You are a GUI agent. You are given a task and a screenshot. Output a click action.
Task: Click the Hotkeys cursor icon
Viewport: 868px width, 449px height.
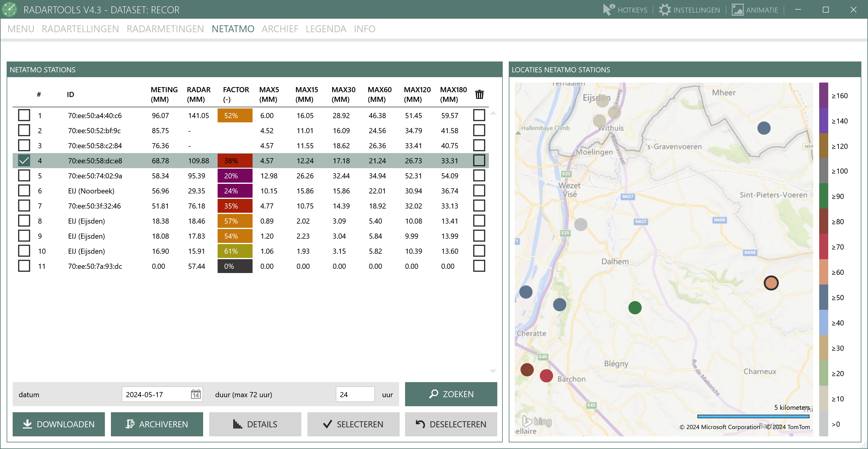608,9
